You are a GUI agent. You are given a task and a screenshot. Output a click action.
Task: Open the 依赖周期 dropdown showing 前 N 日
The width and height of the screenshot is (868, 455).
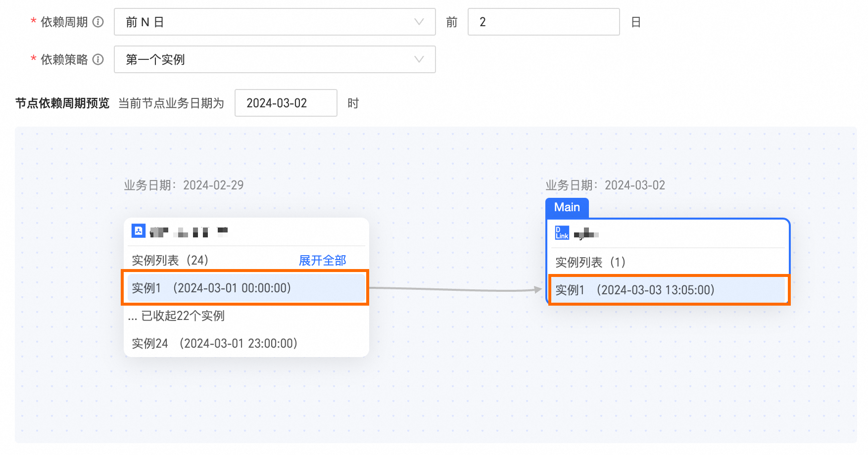[x=275, y=22]
